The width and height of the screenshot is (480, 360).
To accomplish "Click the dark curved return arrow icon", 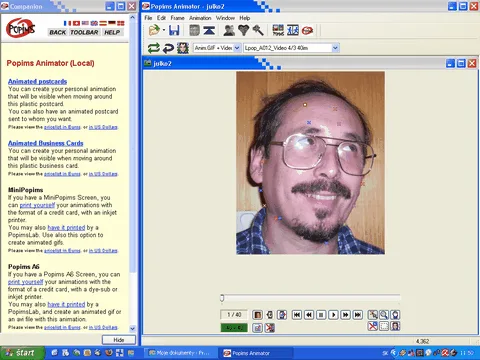I will point(168,48).
